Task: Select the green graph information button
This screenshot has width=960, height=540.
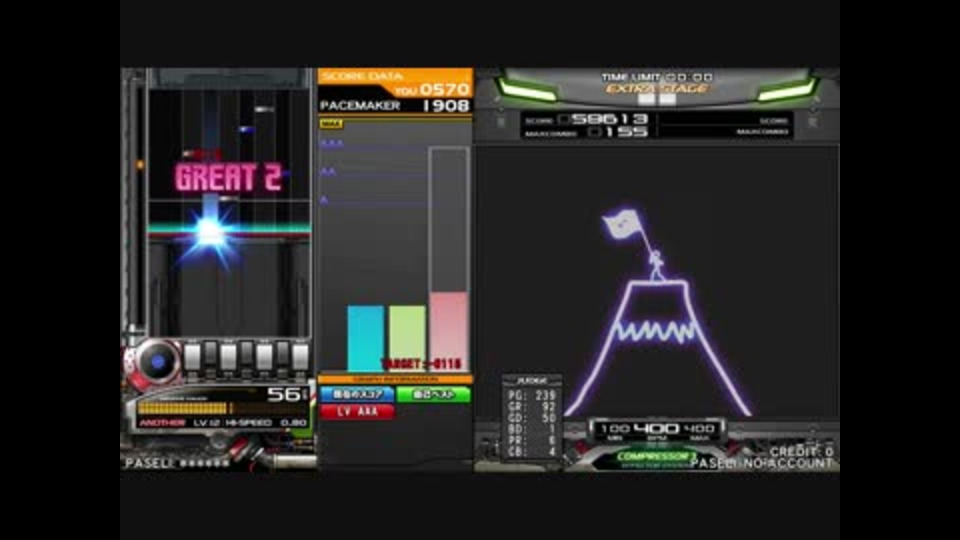Action: 433,395
